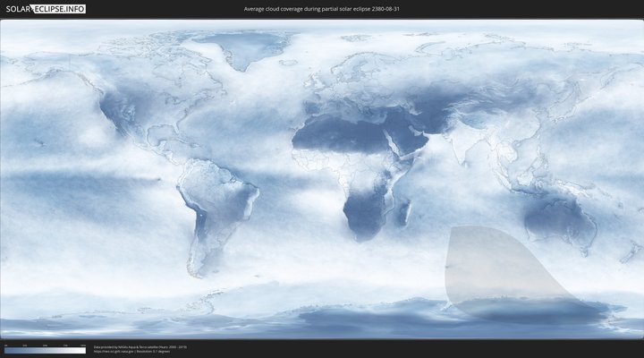Click the title 'Average cloud coverage during partial solar eclipse 2380-08-31'
Viewport: 644px width, 358px height.
322,9
